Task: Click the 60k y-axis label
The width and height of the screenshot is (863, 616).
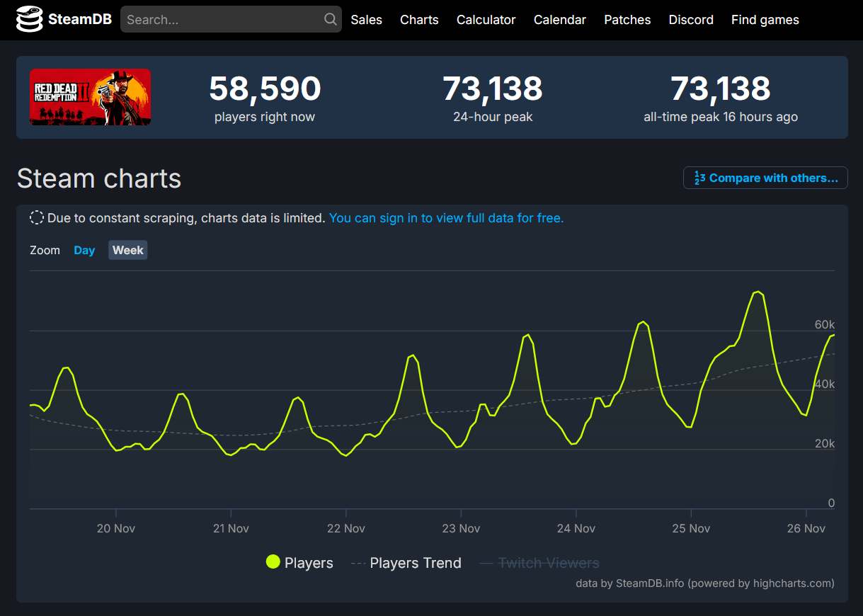Action: pos(825,324)
